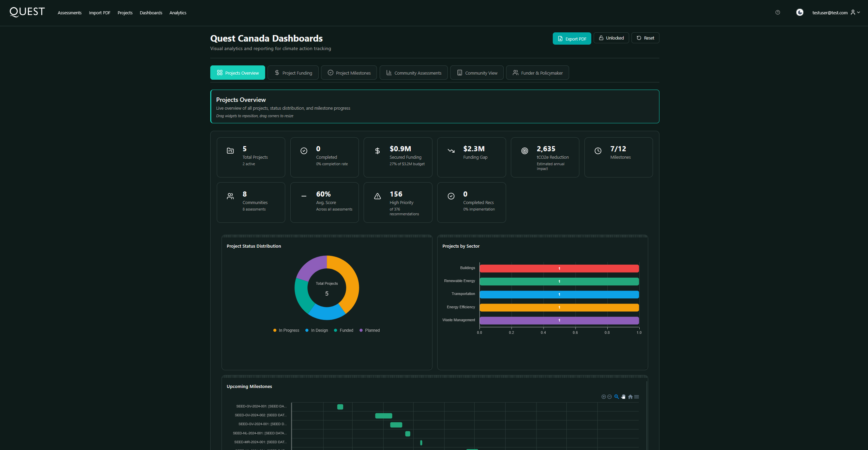This screenshot has width=868, height=450.
Task: Click the QUEST logo
Action: coord(27,12)
